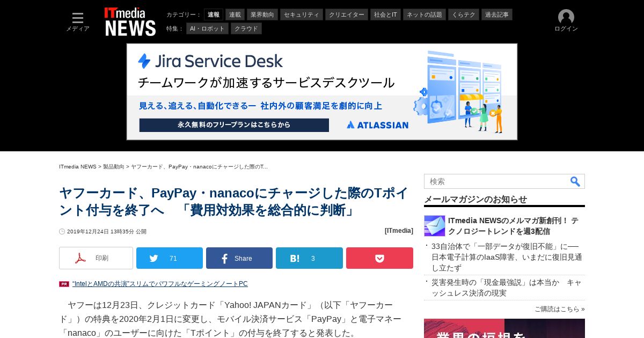Click 永久無料のフリープランはこちらから ad button
Viewport: 644px width, 338px height.
pos(234,125)
